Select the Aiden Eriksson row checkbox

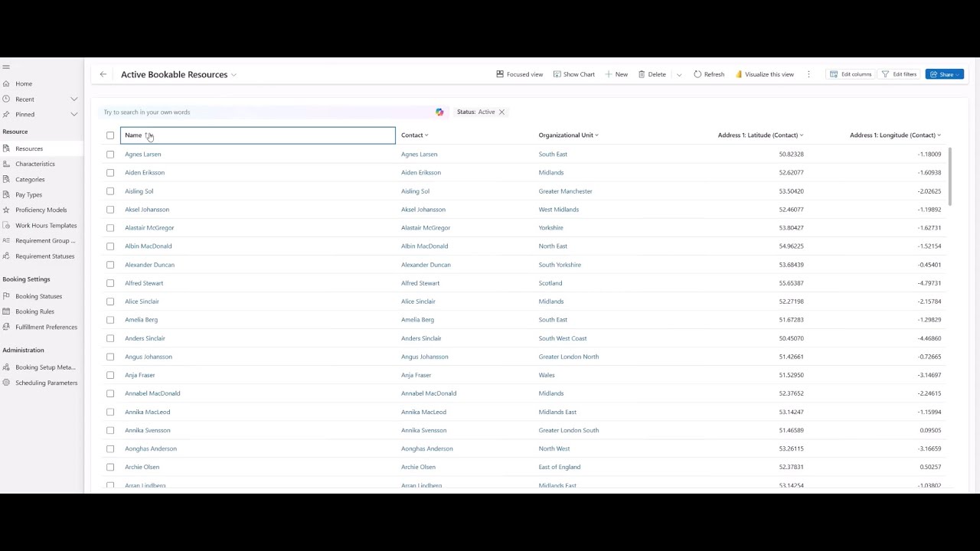point(110,172)
